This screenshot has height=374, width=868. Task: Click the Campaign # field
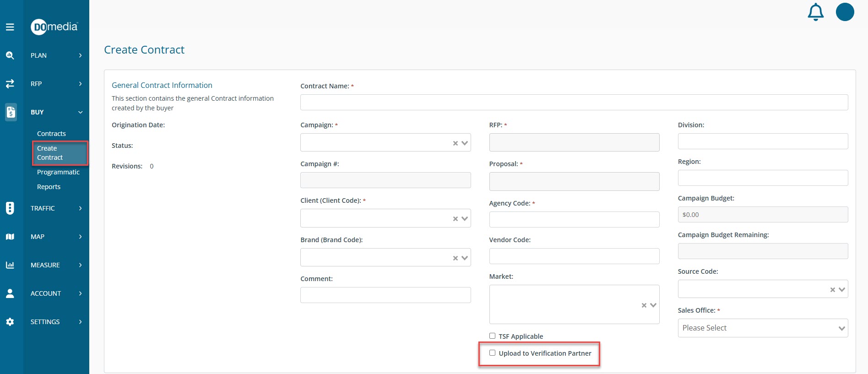coord(385,180)
